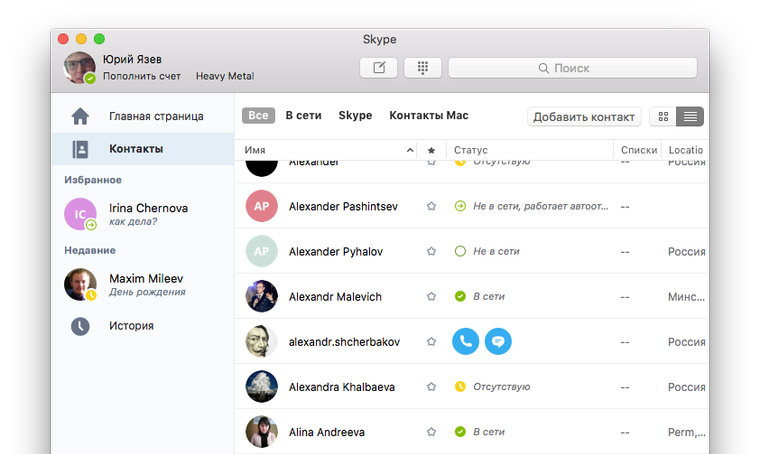
Task: Favorite alexandr.shcherbakov with the star
Action: click(x=431, y=342)
